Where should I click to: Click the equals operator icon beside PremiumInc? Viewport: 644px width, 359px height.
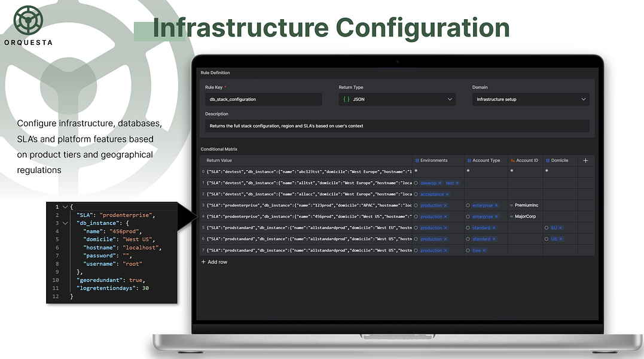coord(511,205)
